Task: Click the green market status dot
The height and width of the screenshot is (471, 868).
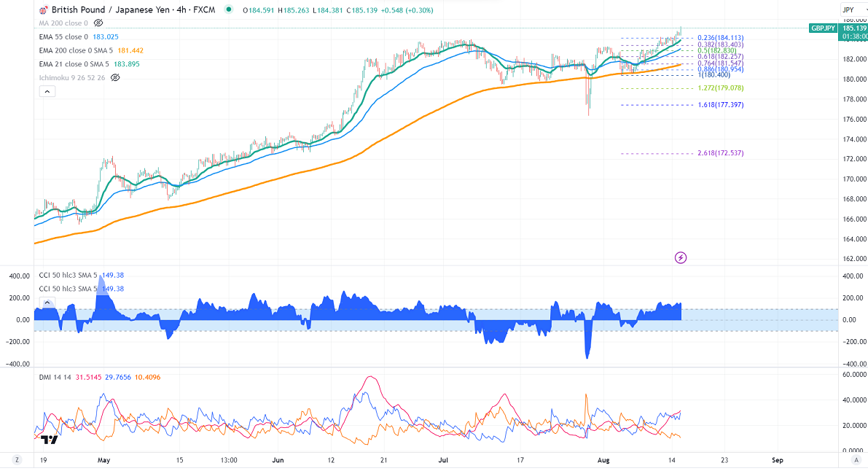Action: [x=228, y=9]
